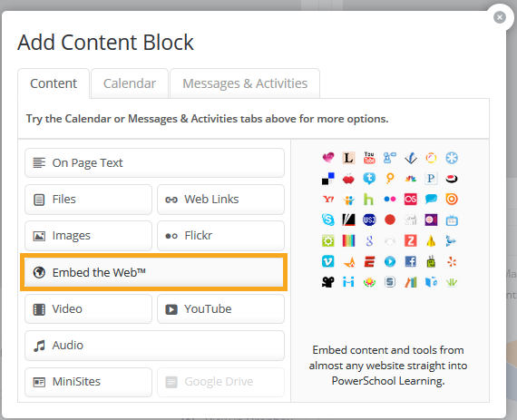Add a Files content block

[x=88, y=200]
